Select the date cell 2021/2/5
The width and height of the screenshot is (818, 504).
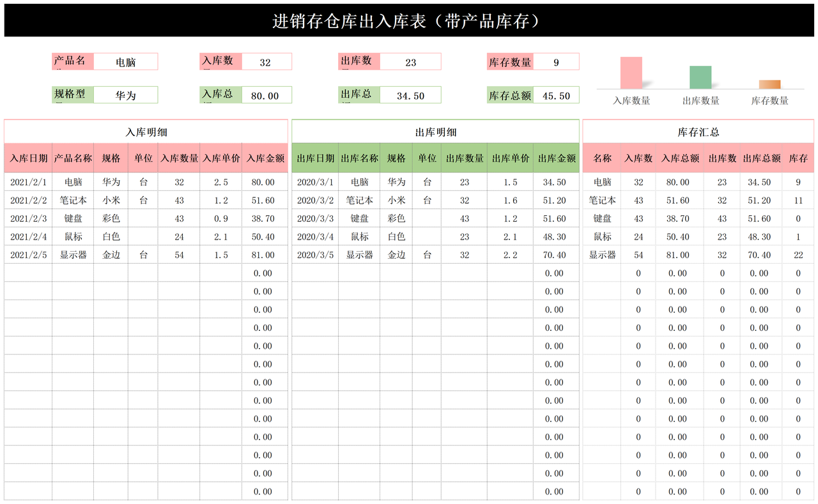[x=28, y=255]
